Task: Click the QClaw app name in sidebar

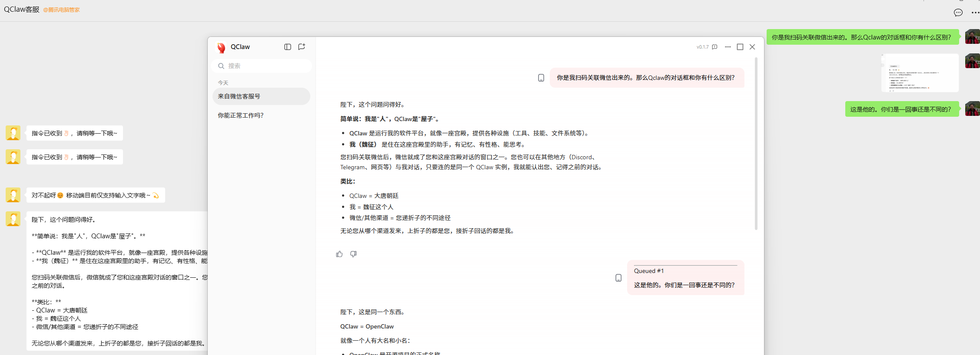Action: (240, 47)
